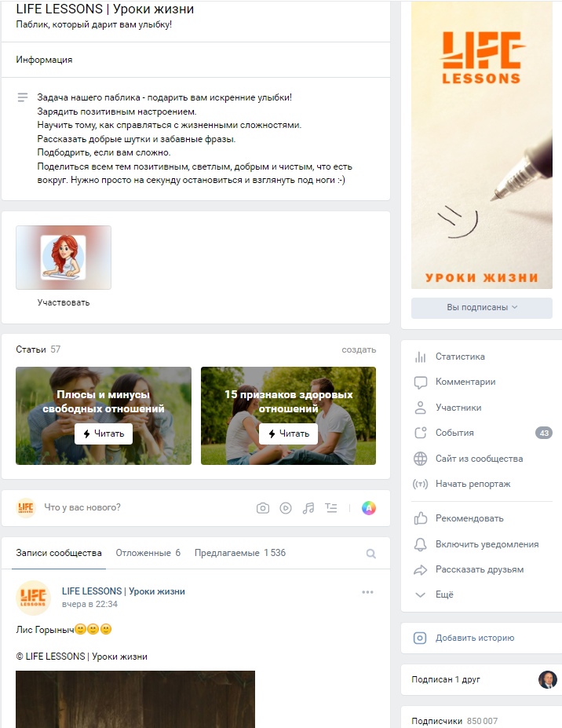Image resolution: width=562 pixels, height=728 pixels.
Task: Read article Плюсы и минусы свободных отношений
Action: tap(104, 434)
